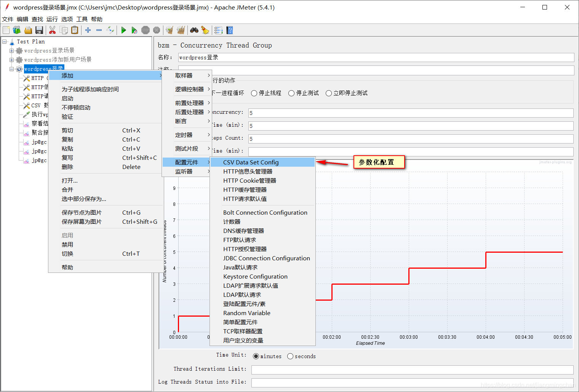
Task: Choose the minutes time unit
Action: (x=256, y=356)
